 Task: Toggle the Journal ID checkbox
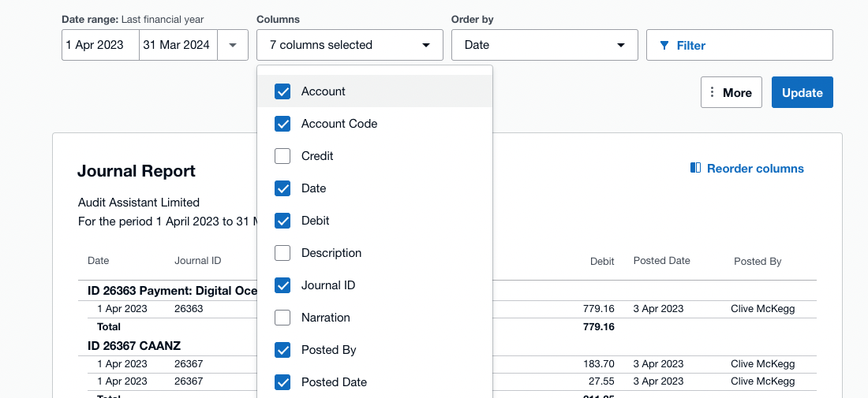point(282,285)
